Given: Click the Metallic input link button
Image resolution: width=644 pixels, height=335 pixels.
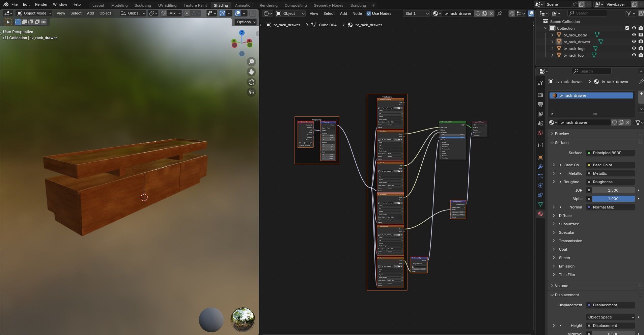Looking at the screenshot, I should (611, 173).
